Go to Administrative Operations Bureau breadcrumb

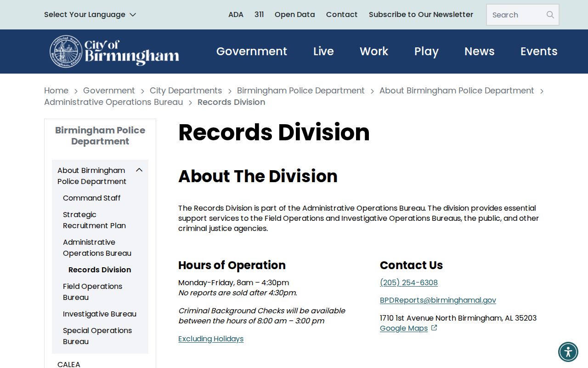coord(113,102)
